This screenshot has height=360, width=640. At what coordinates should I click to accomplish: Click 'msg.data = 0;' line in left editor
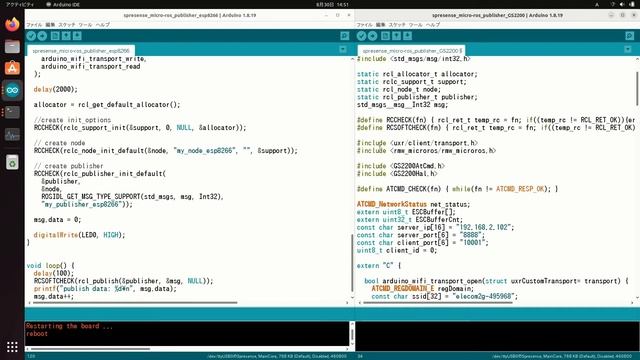(58, 220)
